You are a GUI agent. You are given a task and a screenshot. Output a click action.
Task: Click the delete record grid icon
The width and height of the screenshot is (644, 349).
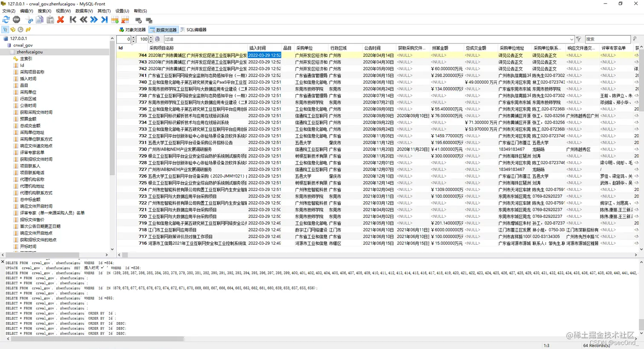pos(125,20)
